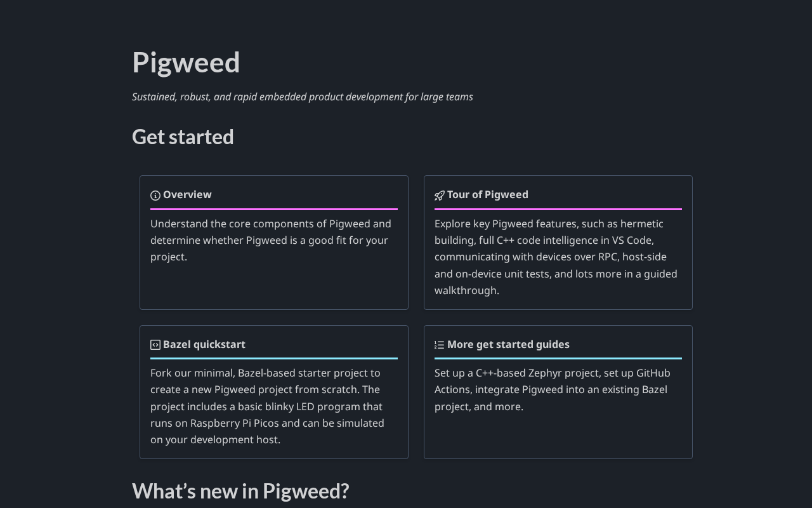Open More get started guides title link
812x508 pixels.
[x=508, y=344]
